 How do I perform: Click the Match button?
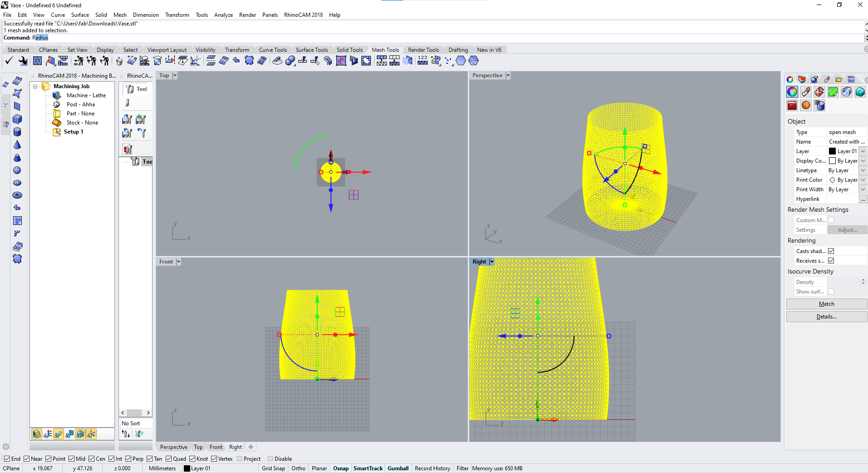pyautogui.click(x=826, y=304)
